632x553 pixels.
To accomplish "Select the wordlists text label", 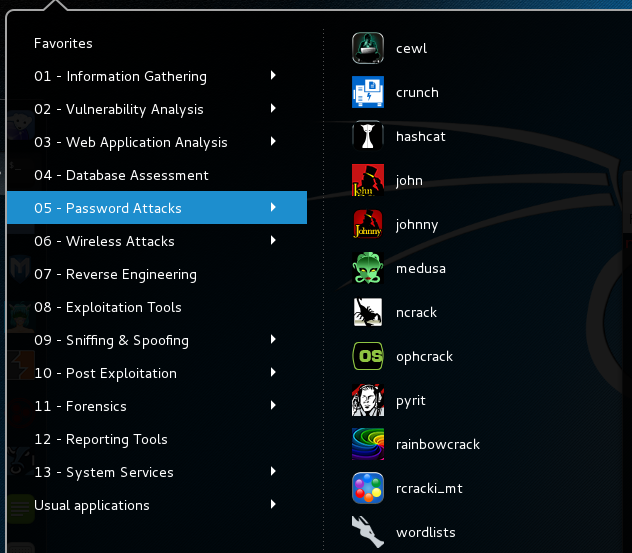I will [x=426, y=532].
